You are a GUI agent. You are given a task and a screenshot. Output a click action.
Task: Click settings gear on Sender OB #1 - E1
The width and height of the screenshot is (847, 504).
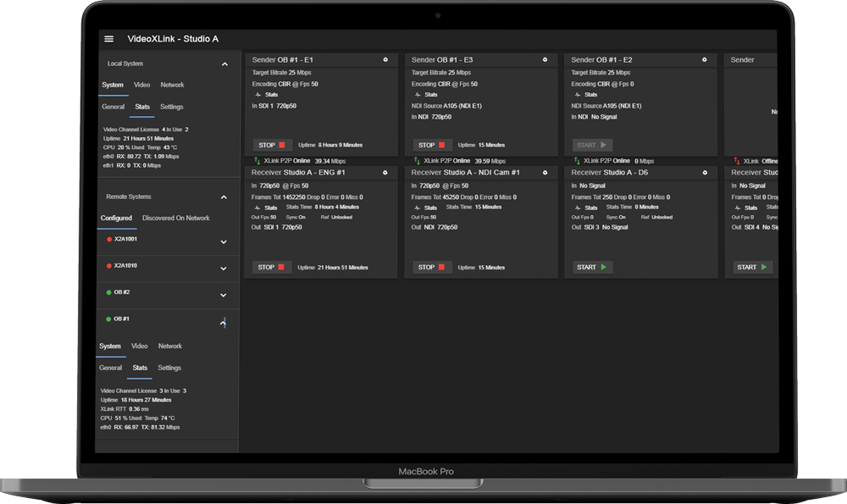(385, 60)
